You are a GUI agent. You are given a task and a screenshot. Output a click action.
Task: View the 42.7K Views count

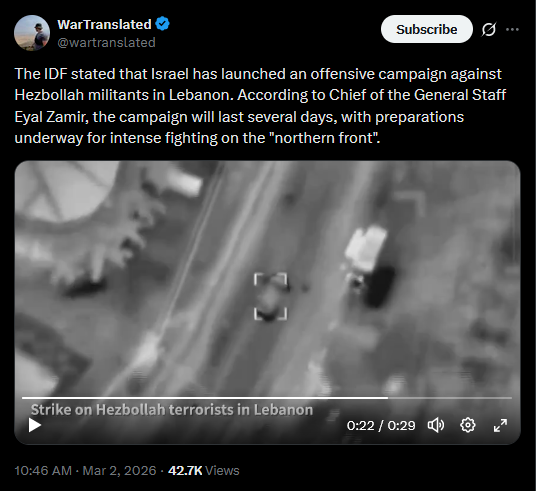(203, 470)
